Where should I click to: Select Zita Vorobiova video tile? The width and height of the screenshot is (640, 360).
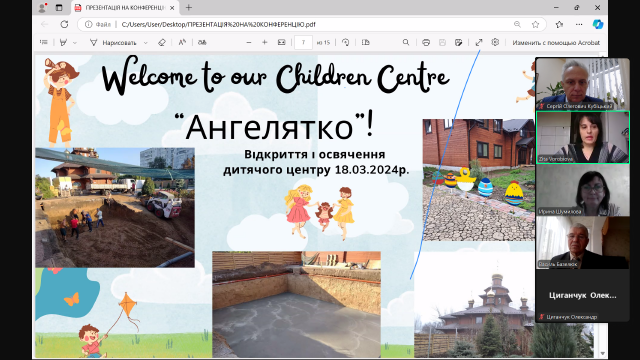click(582, 137)
